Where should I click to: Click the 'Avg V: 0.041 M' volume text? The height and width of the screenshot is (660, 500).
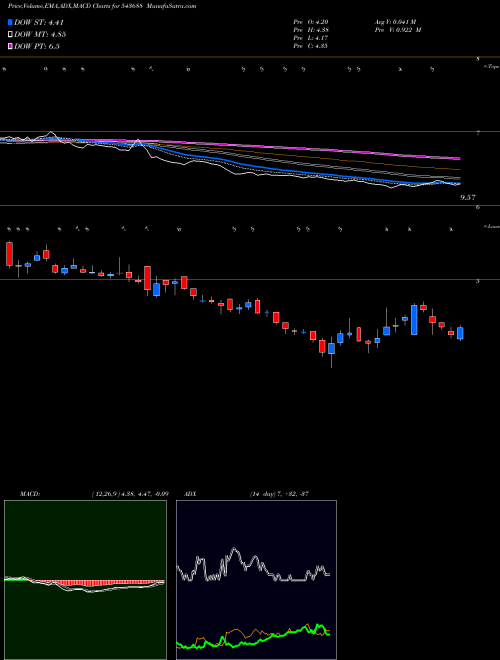(x=395, y=22)
